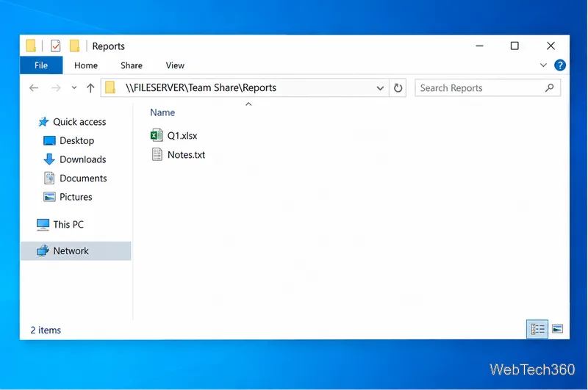Click the folder icon at title bar left

pos(31,46)
